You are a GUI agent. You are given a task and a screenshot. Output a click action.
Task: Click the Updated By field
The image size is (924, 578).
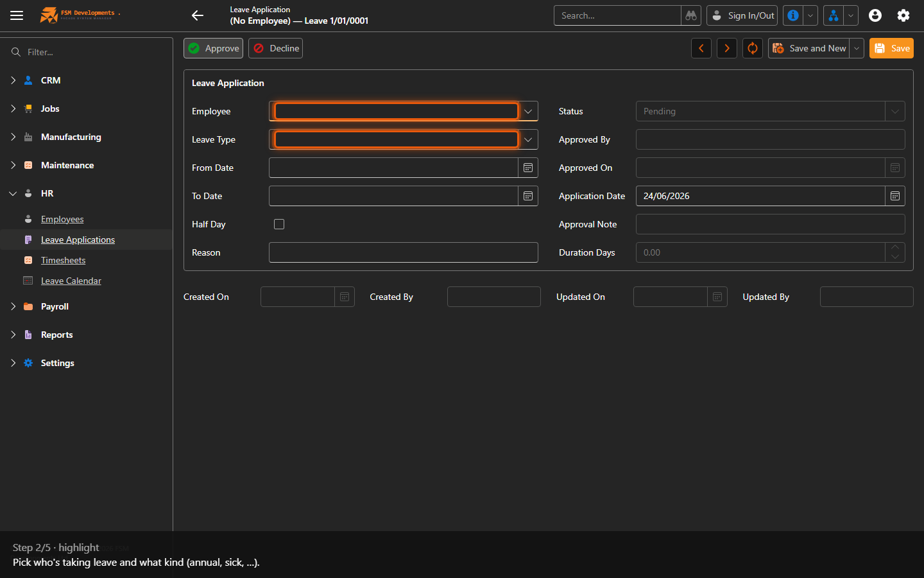click(x=867, y=297)
